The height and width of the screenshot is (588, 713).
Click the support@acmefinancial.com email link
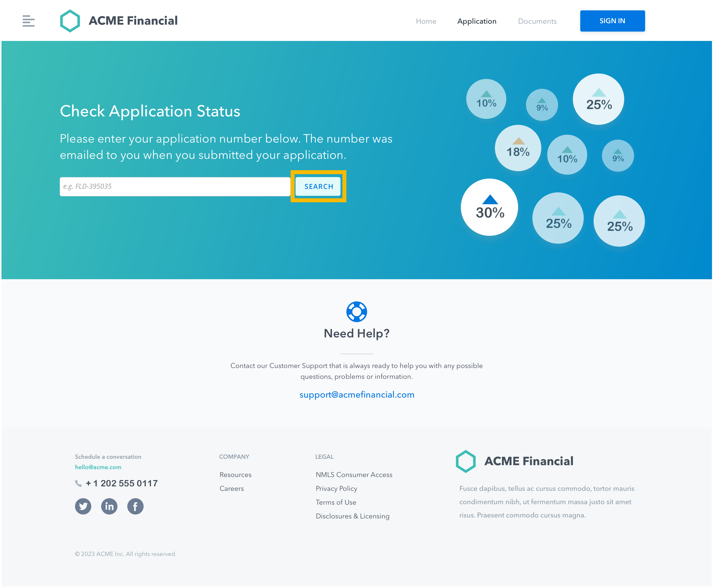click(356, 394)
